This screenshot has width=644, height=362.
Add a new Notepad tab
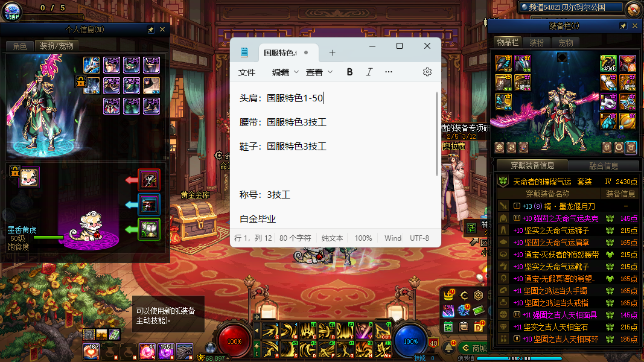pos(332,52)
